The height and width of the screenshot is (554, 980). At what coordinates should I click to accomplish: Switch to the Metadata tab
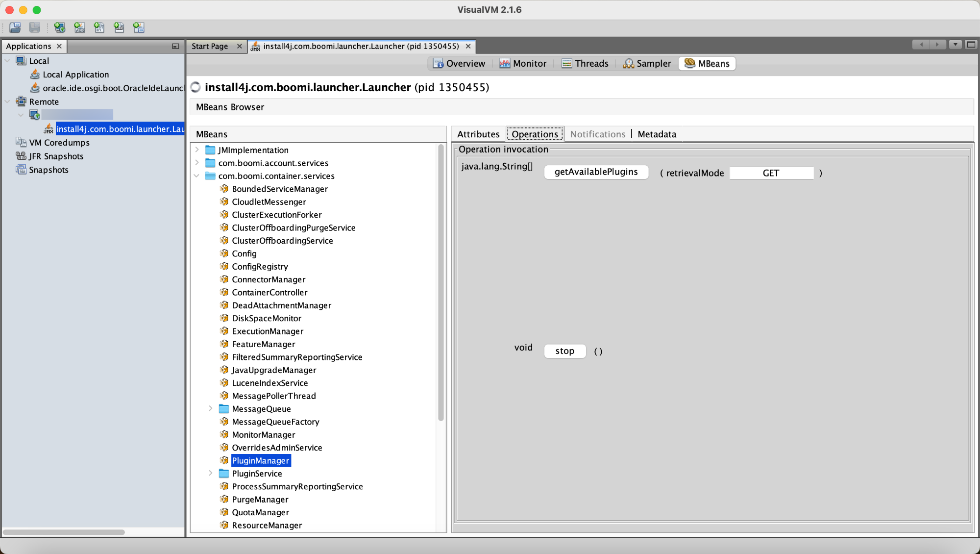tap(657, 134)
